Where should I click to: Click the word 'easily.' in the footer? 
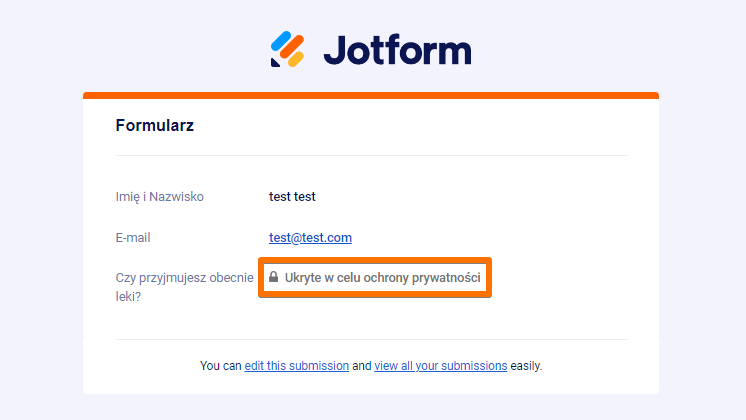(526, 366)
